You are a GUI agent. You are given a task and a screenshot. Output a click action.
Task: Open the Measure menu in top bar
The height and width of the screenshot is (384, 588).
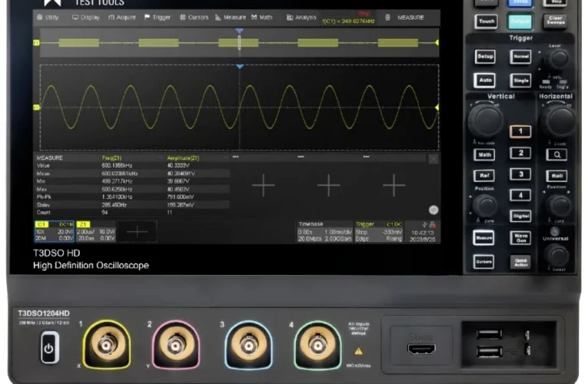coord(231,17)
